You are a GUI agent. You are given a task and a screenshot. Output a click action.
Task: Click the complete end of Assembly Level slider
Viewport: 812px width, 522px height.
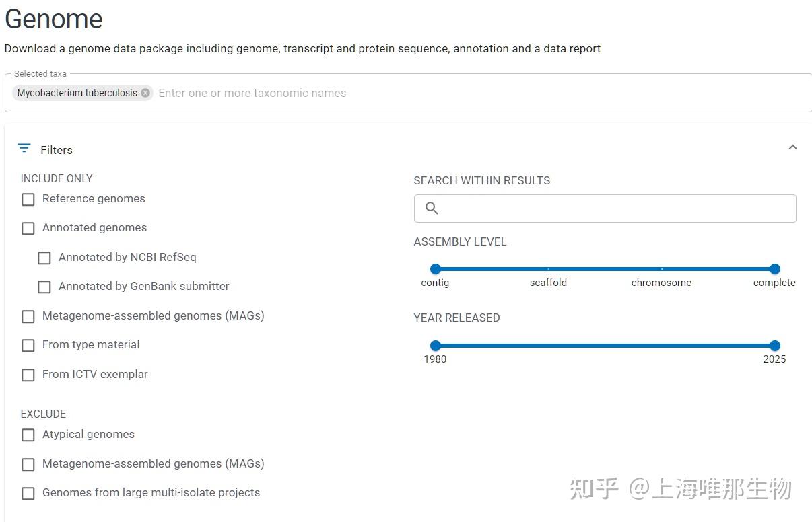click(x=774, y=268)
